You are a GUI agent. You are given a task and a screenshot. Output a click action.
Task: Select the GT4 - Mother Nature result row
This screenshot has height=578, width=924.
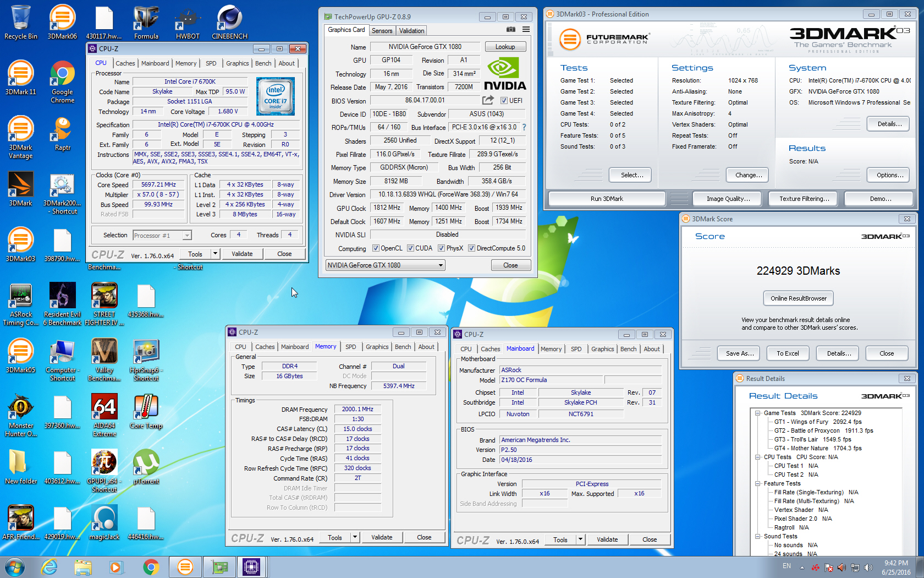click(818, 448)
